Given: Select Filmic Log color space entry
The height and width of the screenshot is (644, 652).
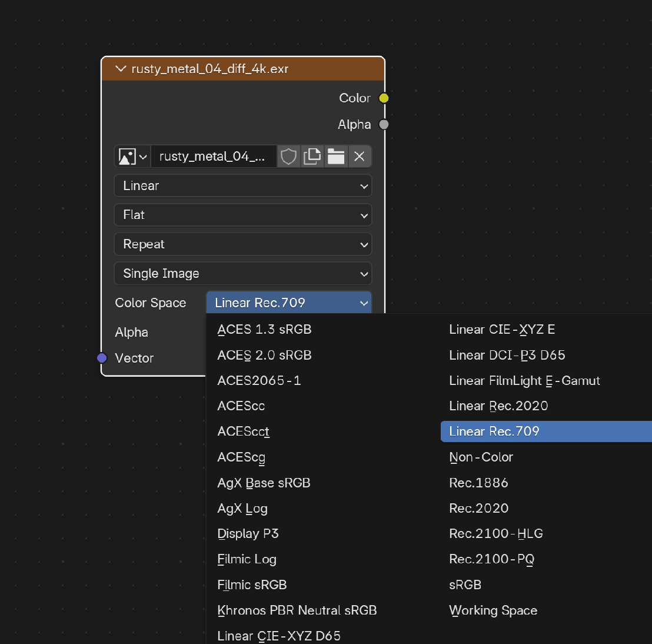Looking at the screenshot, I should 247,559.
